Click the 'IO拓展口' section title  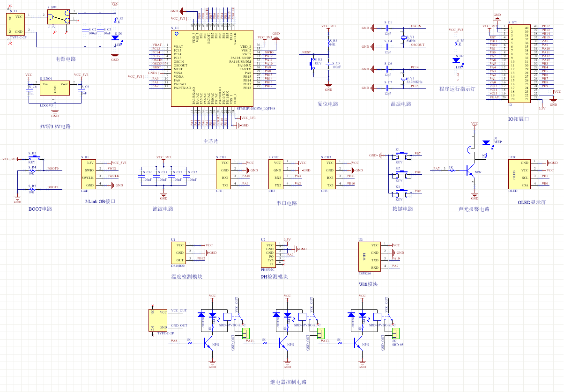click(518, 119)
